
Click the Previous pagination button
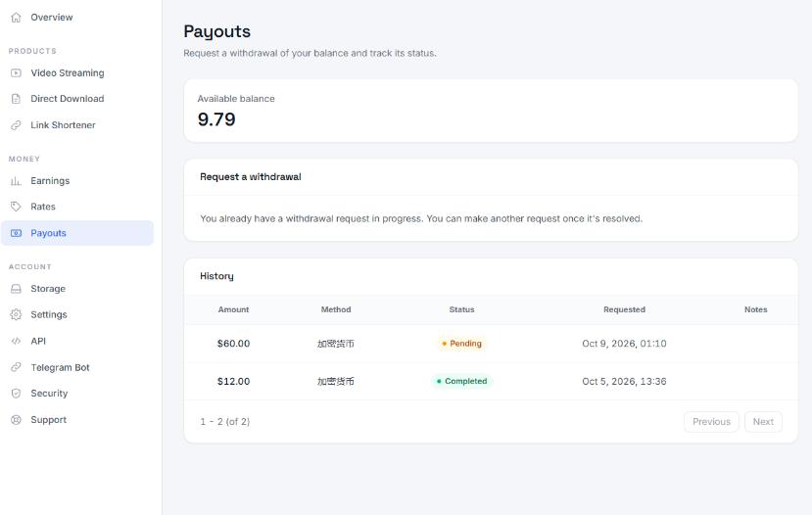711,422
